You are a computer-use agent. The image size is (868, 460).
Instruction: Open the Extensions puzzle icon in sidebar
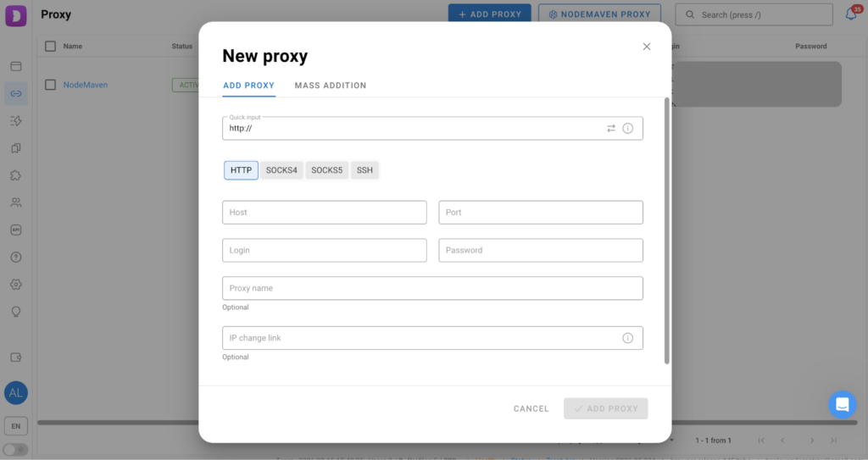point(16,175)
